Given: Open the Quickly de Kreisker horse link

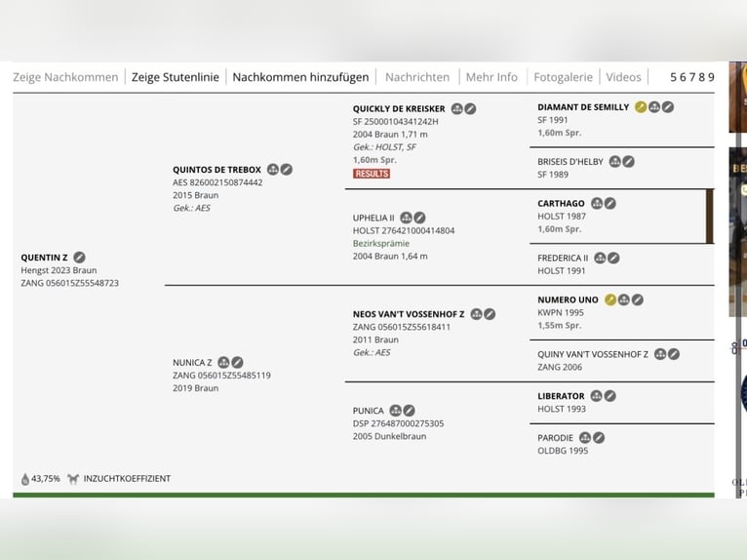Looking at the screenshot, I should [399, 108].
